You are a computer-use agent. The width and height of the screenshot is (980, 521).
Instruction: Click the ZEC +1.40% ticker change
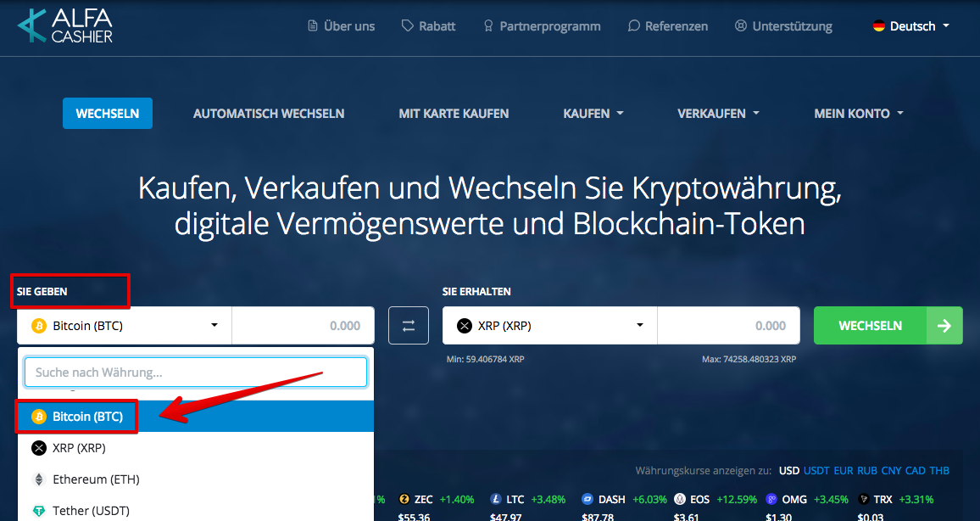(457, 499)
